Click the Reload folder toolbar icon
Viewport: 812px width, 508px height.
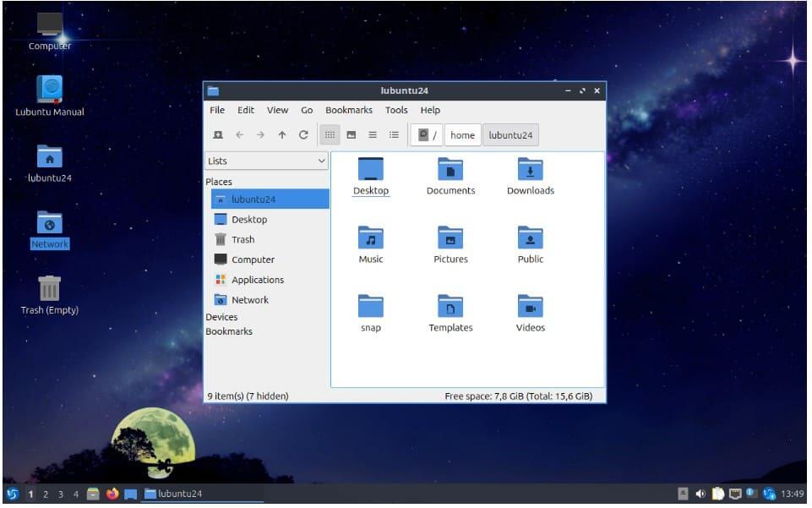[303, 135]
